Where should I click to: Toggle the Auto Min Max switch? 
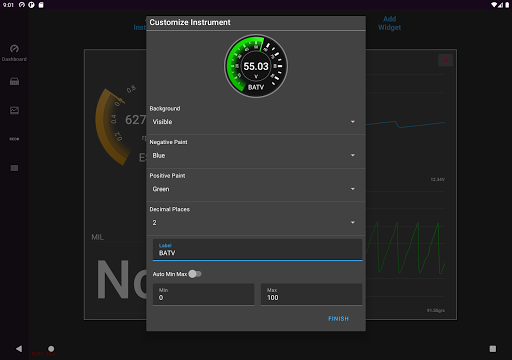click(195, 274)
